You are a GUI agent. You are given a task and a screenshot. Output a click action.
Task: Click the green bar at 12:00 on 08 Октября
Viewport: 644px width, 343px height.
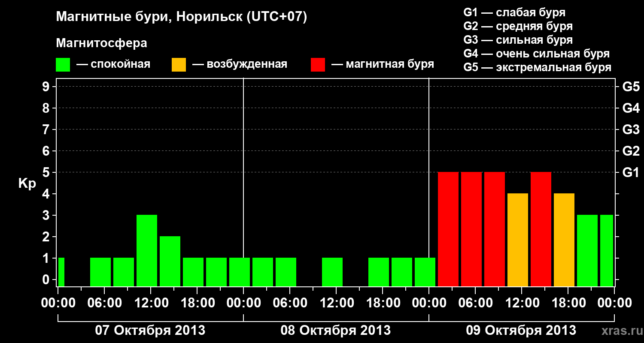(332, 272)
